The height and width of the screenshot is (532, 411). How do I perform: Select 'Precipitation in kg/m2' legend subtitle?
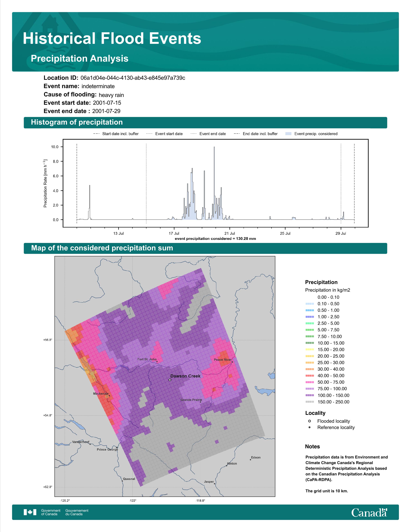tap(328, 290)
